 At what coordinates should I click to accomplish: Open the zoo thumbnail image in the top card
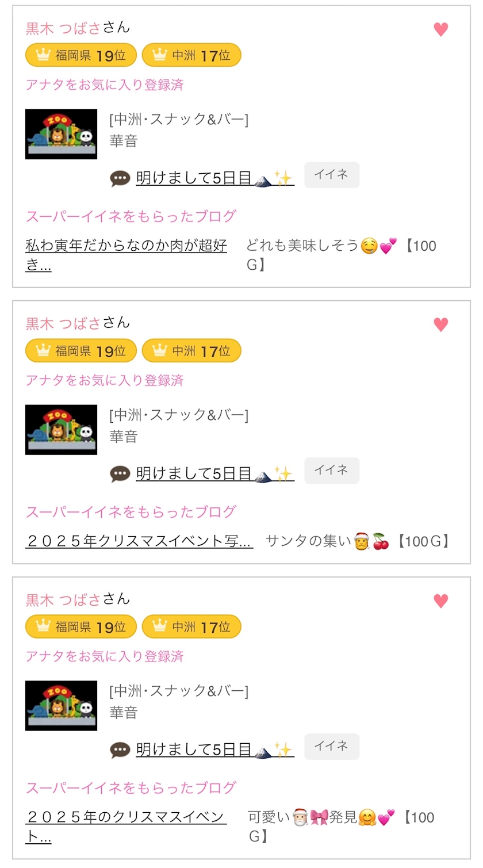(61, 134)
